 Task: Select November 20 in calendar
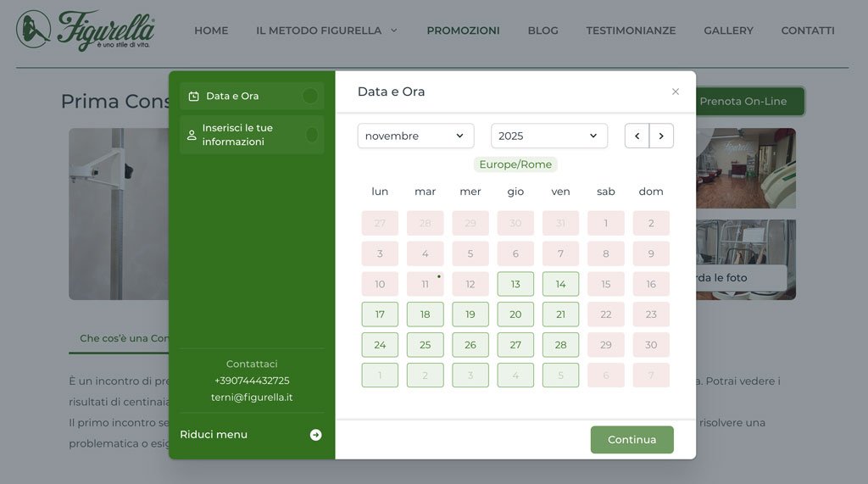[x=515, y=314]
